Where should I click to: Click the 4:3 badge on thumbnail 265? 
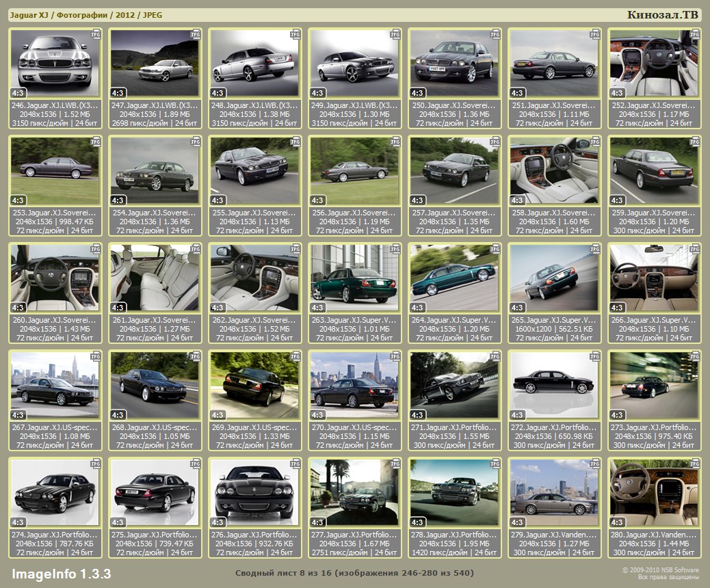(x=517, y=308)
